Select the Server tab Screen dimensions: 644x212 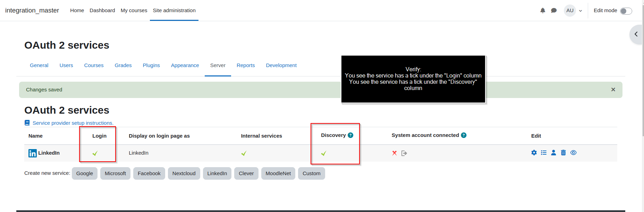(218, 65)
